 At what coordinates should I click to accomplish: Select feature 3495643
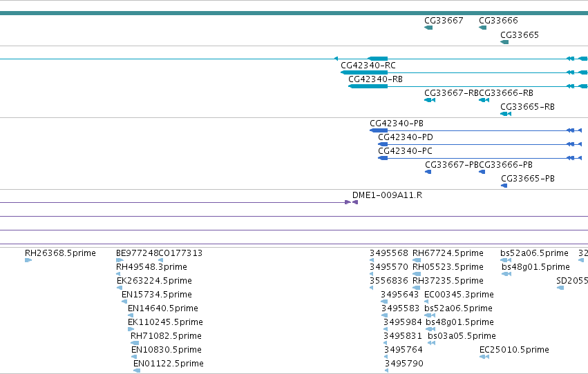pyautogui.click(x=399, y=295)
